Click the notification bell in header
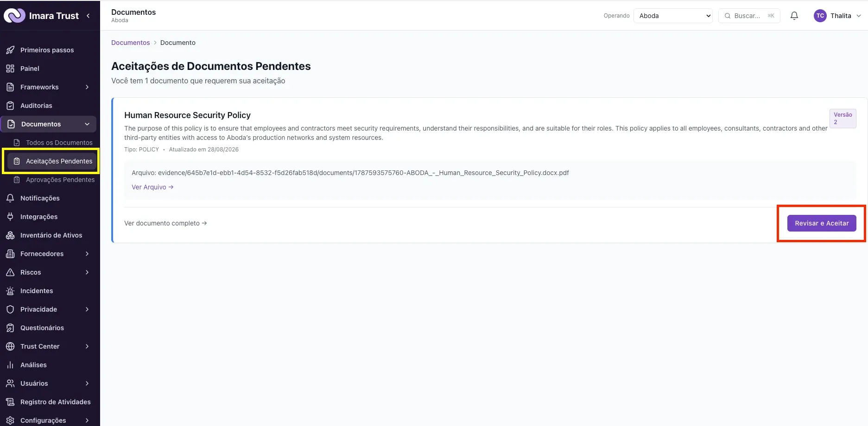868x426 pixels. 794,16
